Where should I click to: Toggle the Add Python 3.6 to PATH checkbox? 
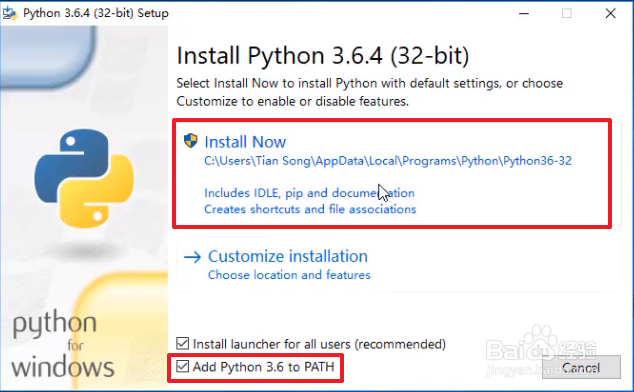[182, 367]
